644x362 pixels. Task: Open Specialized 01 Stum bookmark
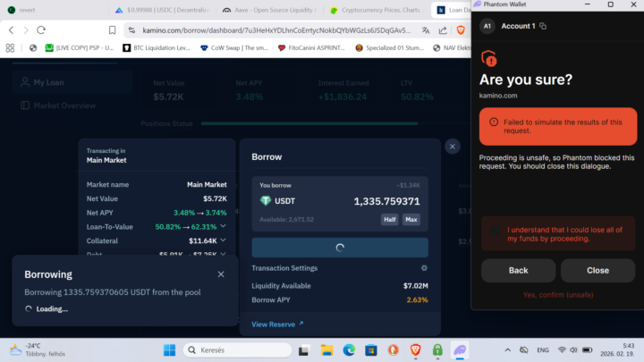pyautogui.click(x=389, y=48)
